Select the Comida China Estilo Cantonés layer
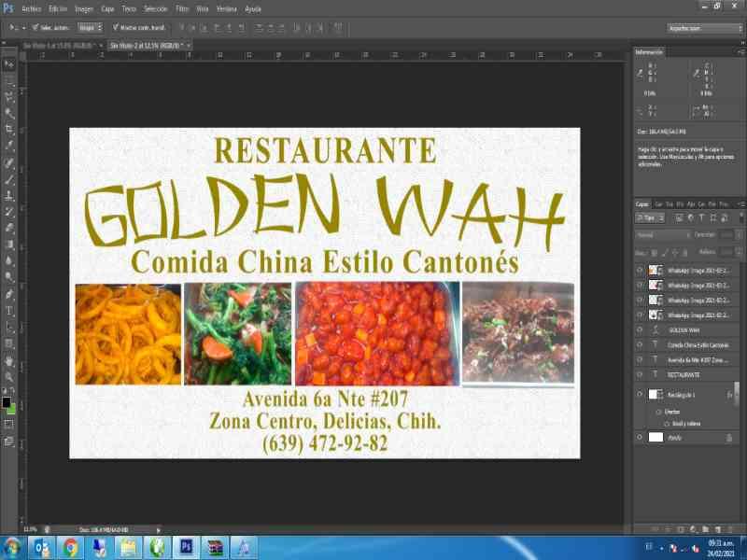Viewport: 747px width, 560px height. point(698,344)
